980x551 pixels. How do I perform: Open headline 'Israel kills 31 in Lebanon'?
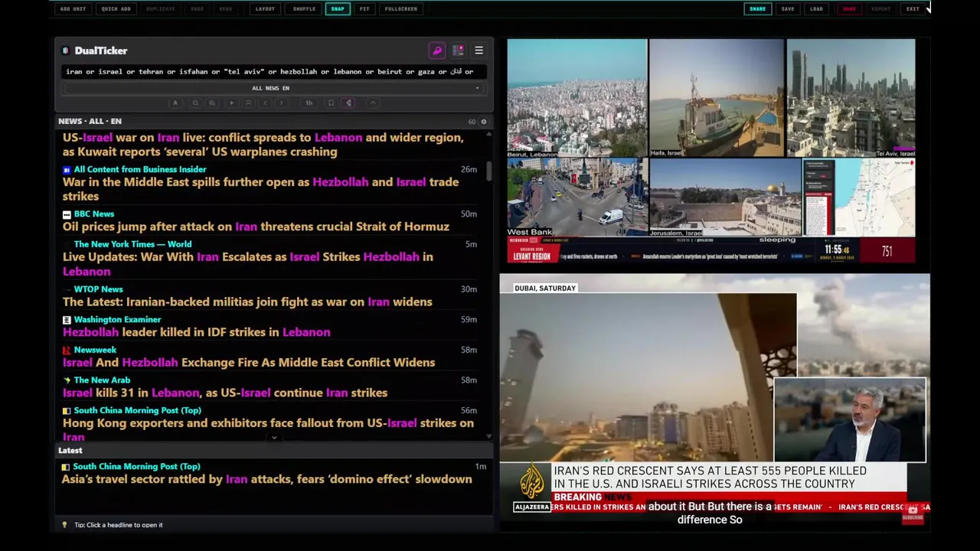[x=225, y=393]
